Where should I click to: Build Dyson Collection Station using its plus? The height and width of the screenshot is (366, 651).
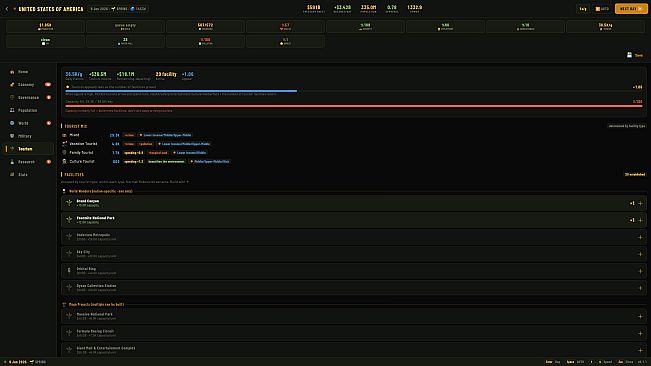point(640,288)
